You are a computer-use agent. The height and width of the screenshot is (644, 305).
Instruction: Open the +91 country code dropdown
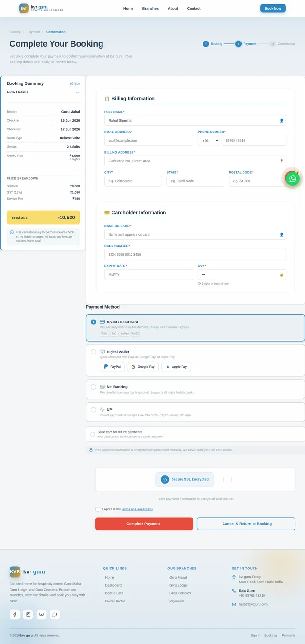tap(209, 141)
